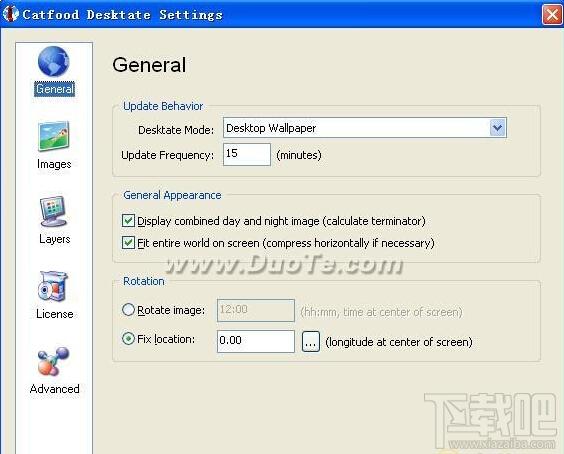Click the Update Behavior group title
Screen dimensions: 564x454
[163, 106]
